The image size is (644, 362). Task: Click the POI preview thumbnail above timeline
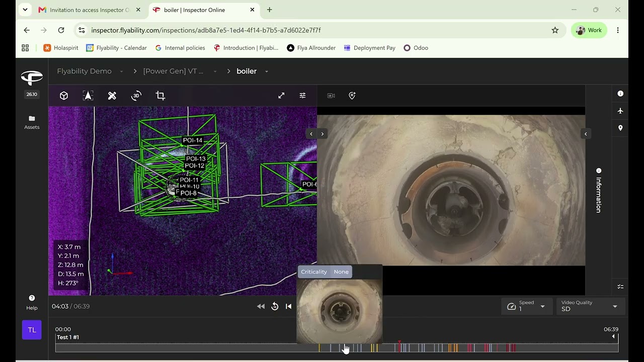coord(340,311)
